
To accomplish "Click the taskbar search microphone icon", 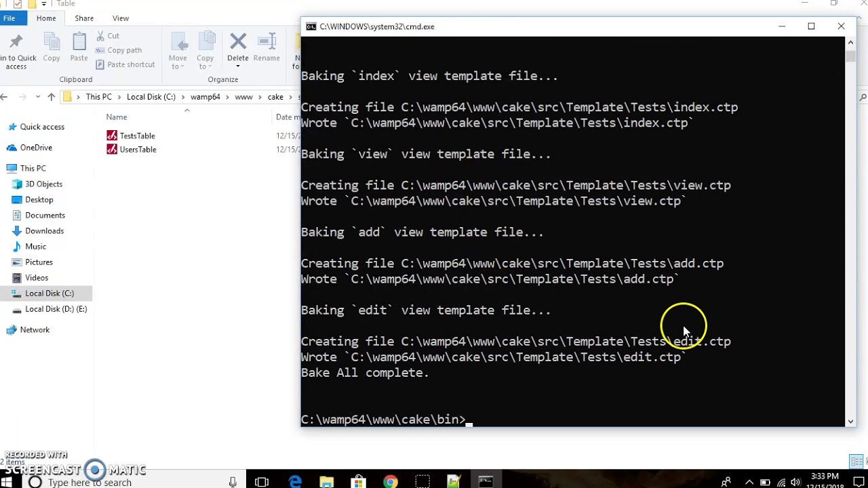I will (233, 482).
